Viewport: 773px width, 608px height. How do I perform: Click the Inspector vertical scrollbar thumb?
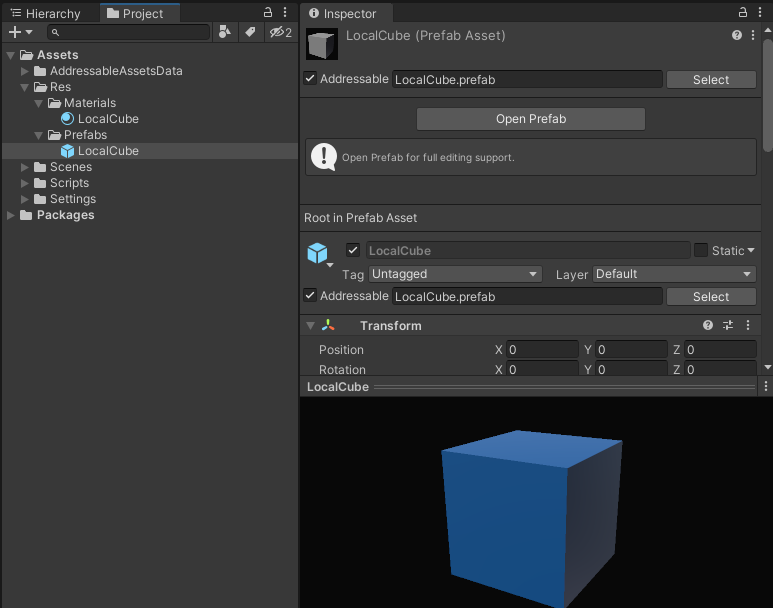768,95
